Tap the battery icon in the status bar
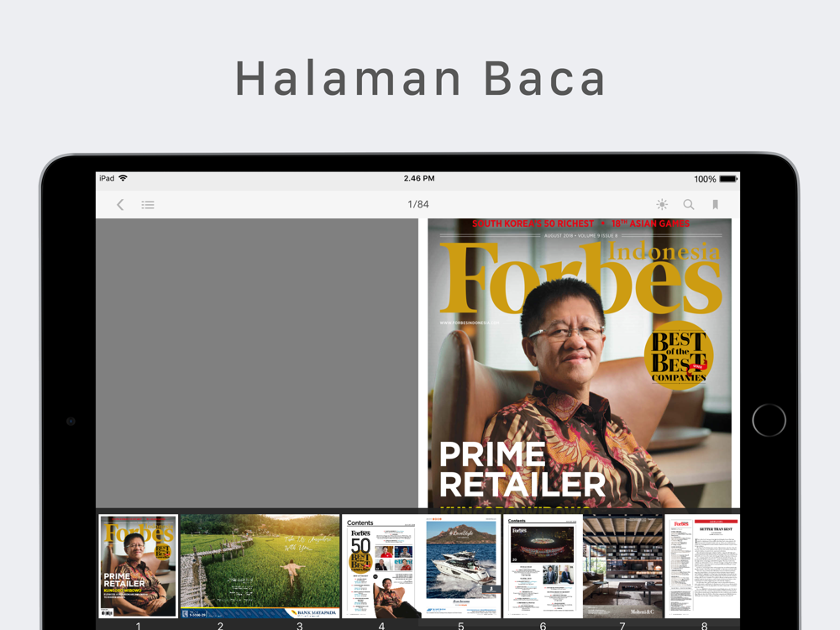840x630 pixels. pyautogui.click(x=728, y=179)
